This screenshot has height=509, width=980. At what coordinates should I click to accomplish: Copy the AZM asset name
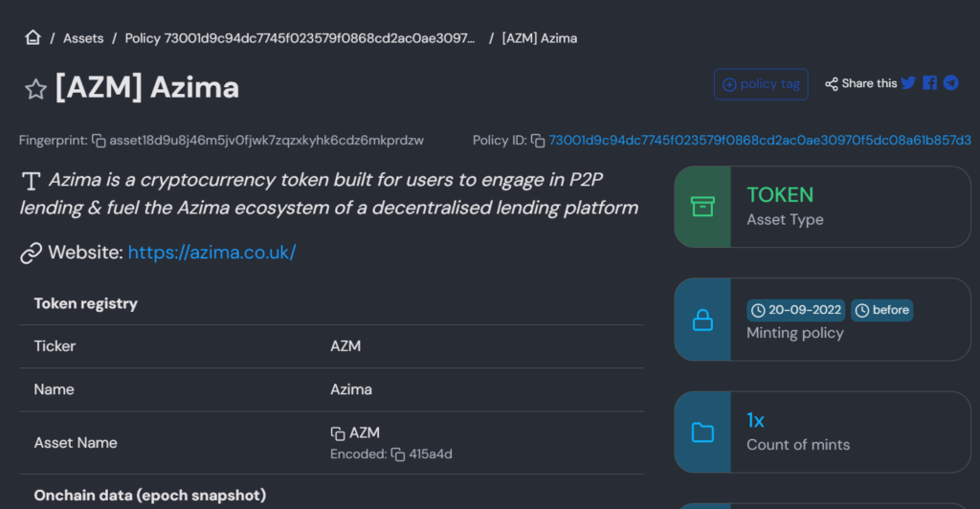tap(338, 433)
